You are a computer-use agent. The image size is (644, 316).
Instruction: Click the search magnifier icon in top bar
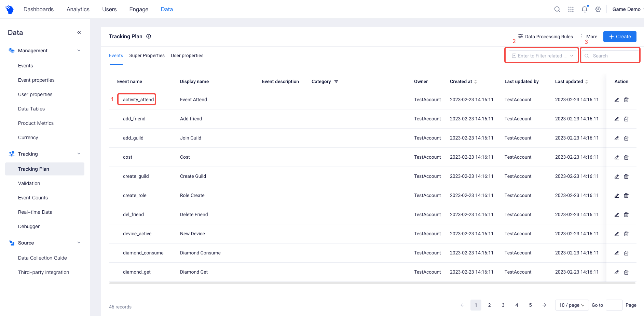tap(557, 9)
